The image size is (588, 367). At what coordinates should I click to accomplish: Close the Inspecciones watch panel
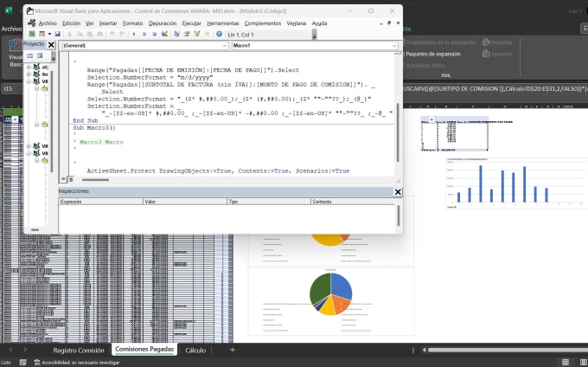click(398, 192)
